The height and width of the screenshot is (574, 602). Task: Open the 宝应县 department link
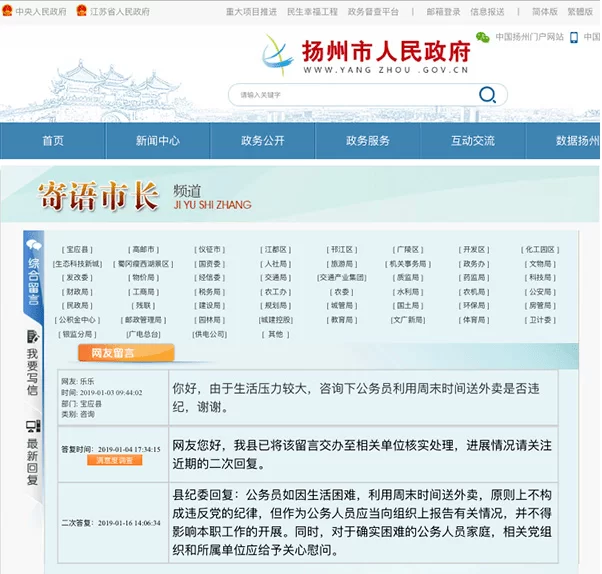click(77, 250)
